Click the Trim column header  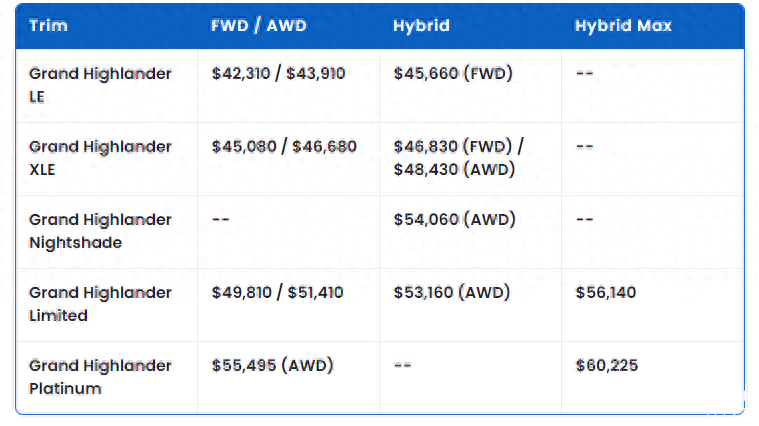click(x=49, y=26)
